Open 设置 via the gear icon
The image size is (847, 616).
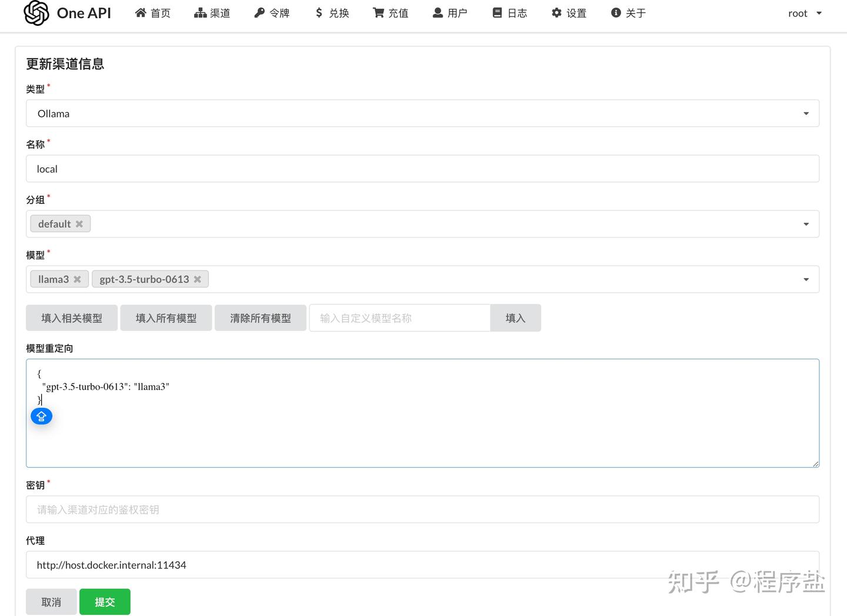555,12
